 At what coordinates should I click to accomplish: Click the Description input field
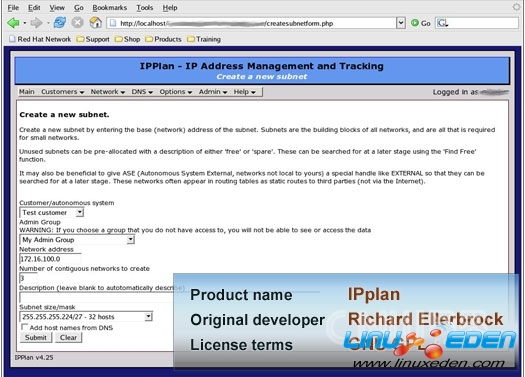point(97,297)
